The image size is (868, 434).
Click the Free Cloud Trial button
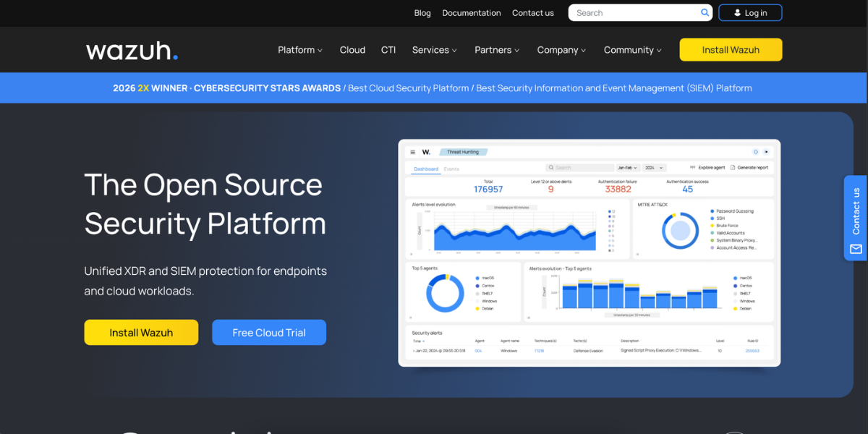[x=269, y=333]
